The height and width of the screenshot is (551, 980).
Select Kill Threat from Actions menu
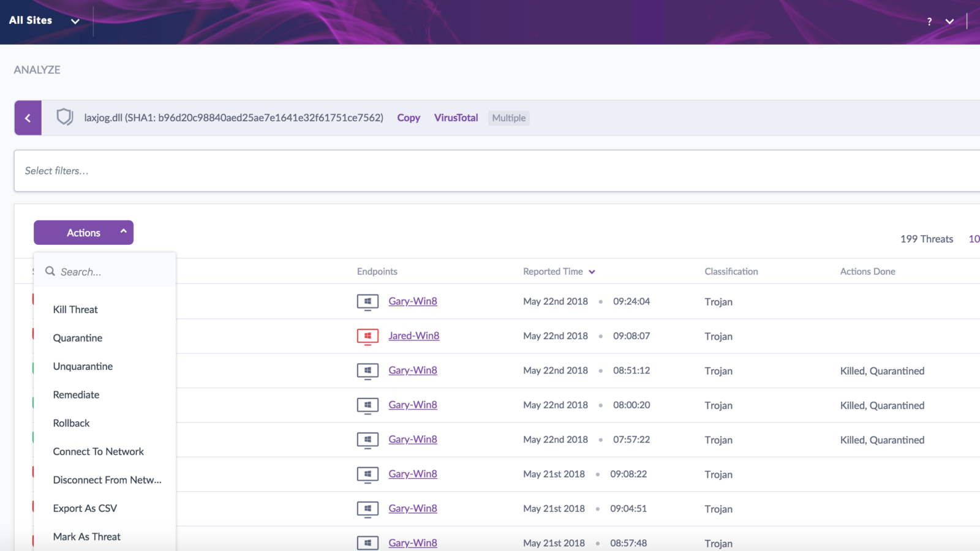tap(75, 310)
